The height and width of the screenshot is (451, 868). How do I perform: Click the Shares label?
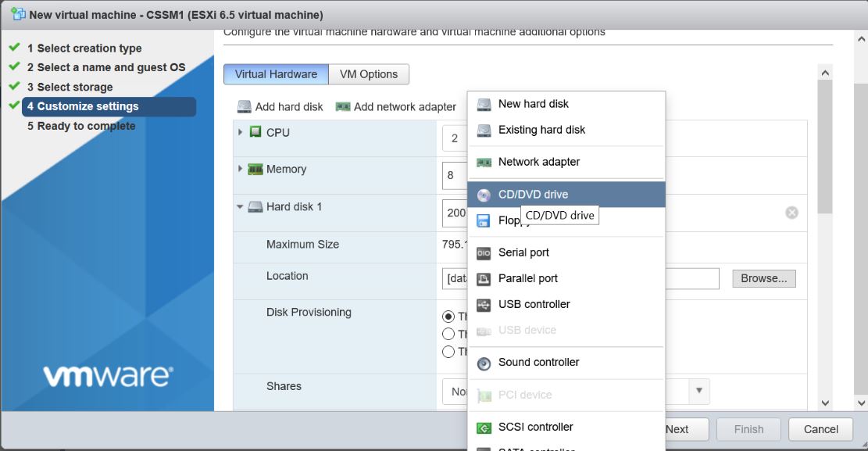pyautogui.click(x=284, y=386)
